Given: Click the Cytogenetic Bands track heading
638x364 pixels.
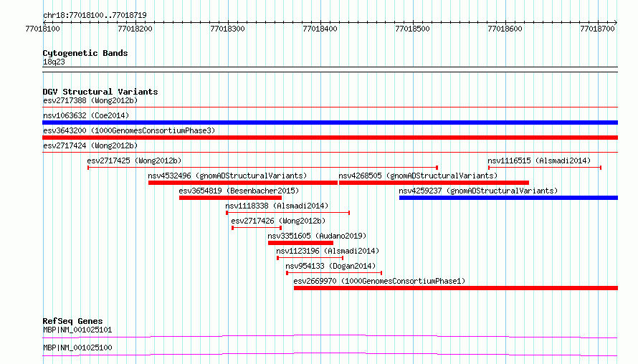Looking at the screenshot, I should 85,53.
